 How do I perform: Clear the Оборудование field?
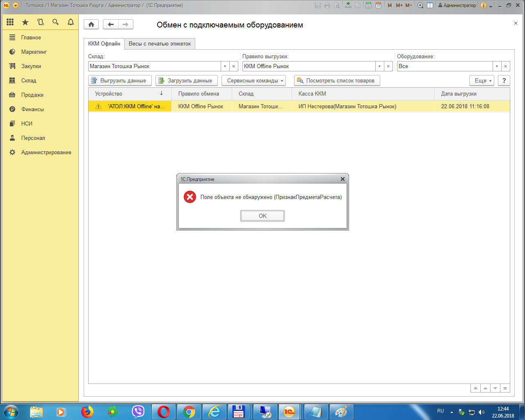click(x=505, y=66)
